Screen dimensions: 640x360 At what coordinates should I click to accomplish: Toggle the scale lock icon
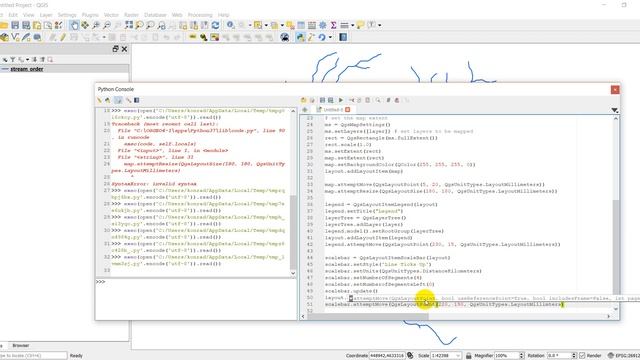click(x=469, y=356)
